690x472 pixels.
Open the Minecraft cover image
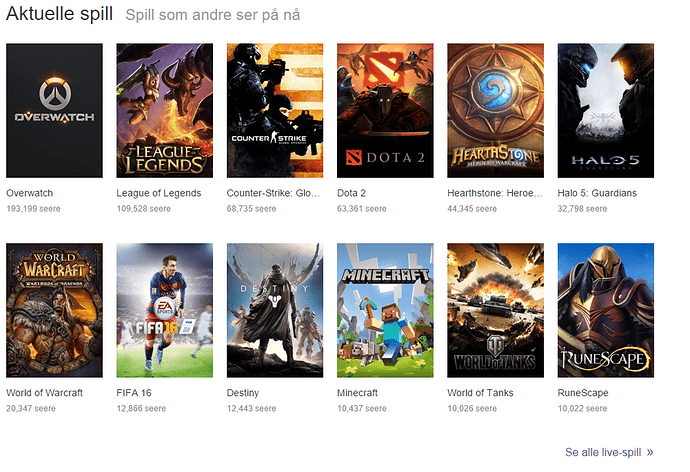point(385,310)
